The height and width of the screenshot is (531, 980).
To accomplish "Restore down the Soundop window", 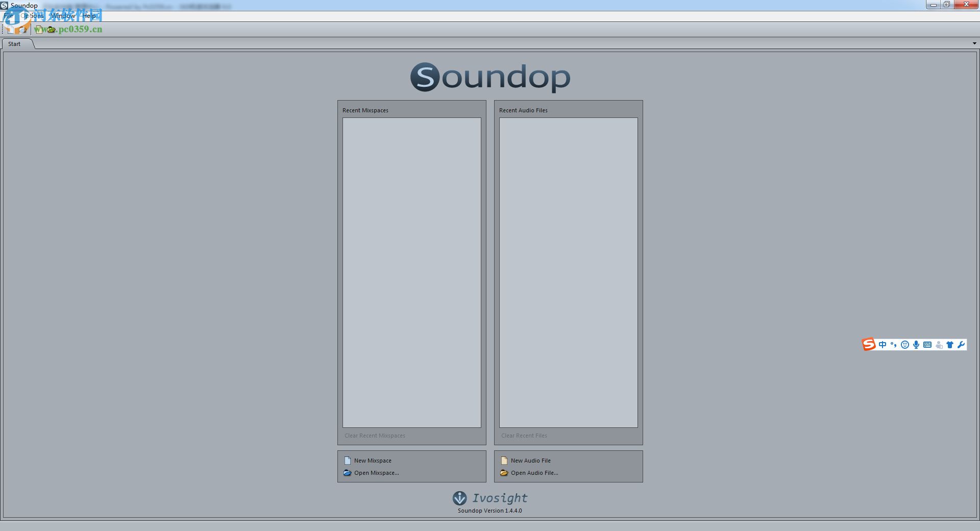I will 947,5.
